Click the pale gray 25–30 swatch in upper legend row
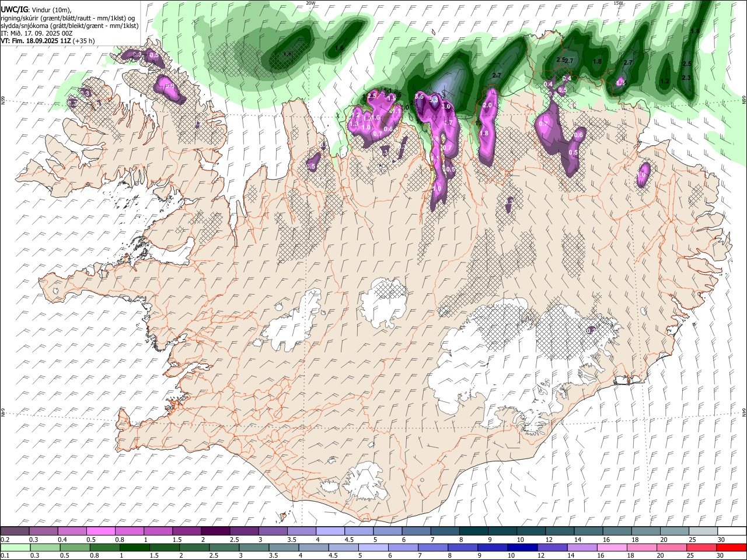The image size is (747, 560). [x=703, y=531]
